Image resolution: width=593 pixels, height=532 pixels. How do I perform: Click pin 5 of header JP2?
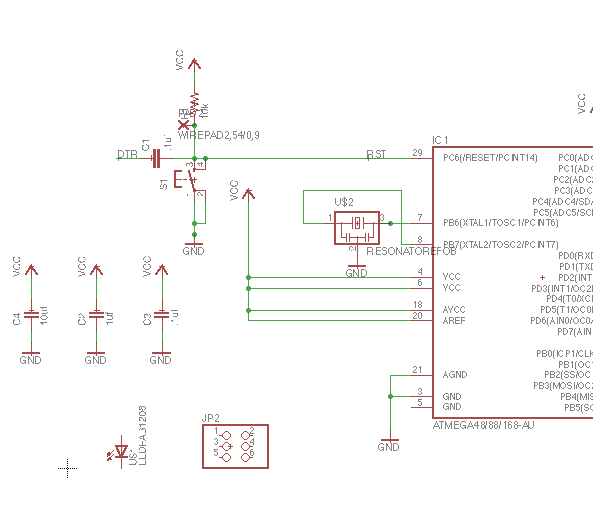coord(226,458)
